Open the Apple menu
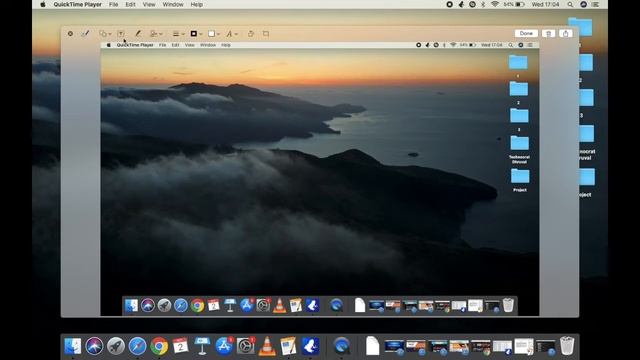The width and height of the screenshot is (640, 360). pyautogui.click(x=43, y=4)
